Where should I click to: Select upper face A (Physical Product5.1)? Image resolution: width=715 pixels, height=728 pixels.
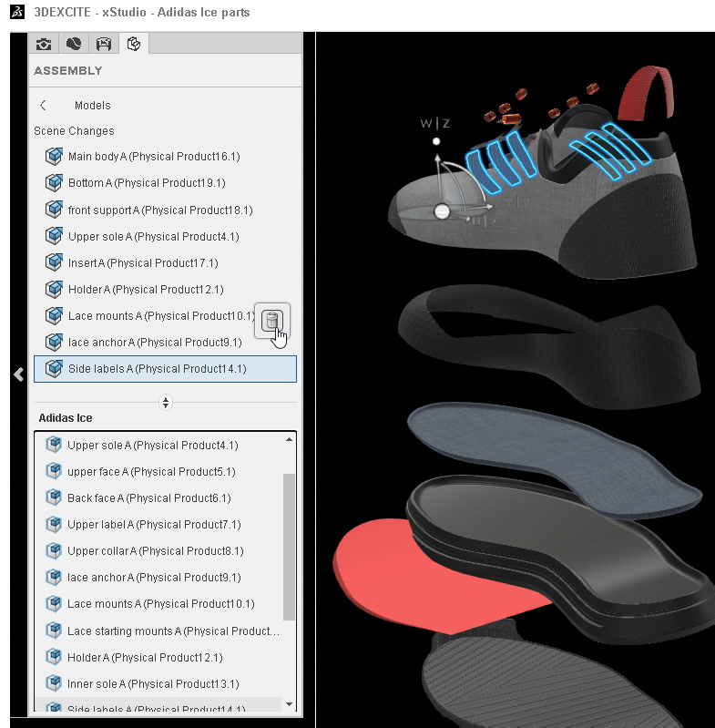click(158, 472)
